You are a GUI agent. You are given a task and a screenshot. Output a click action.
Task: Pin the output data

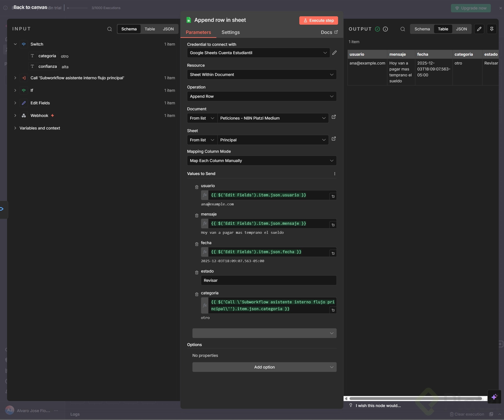click(491, 29)
